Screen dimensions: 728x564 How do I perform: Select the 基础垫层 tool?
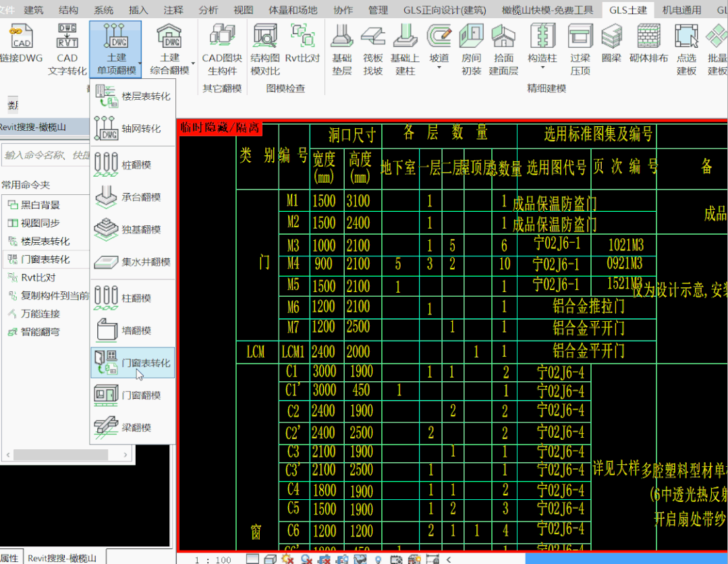tap(342, 49)
